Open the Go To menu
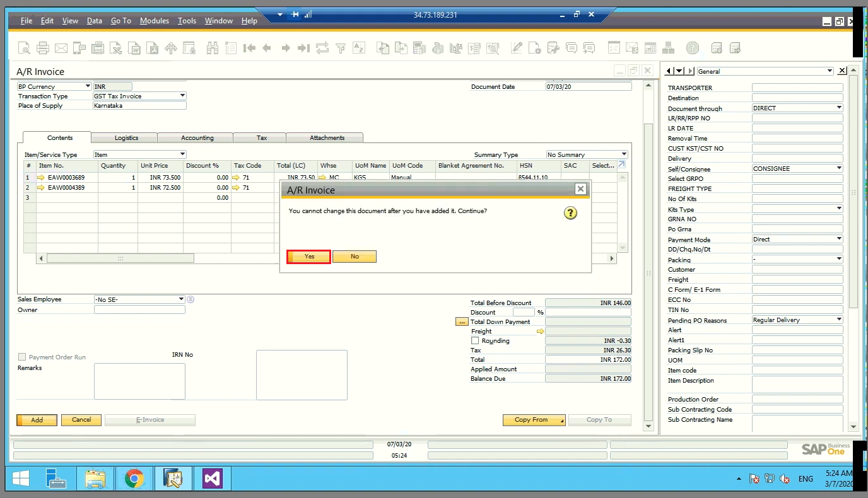Screen dimensions: 868x498 121,21
